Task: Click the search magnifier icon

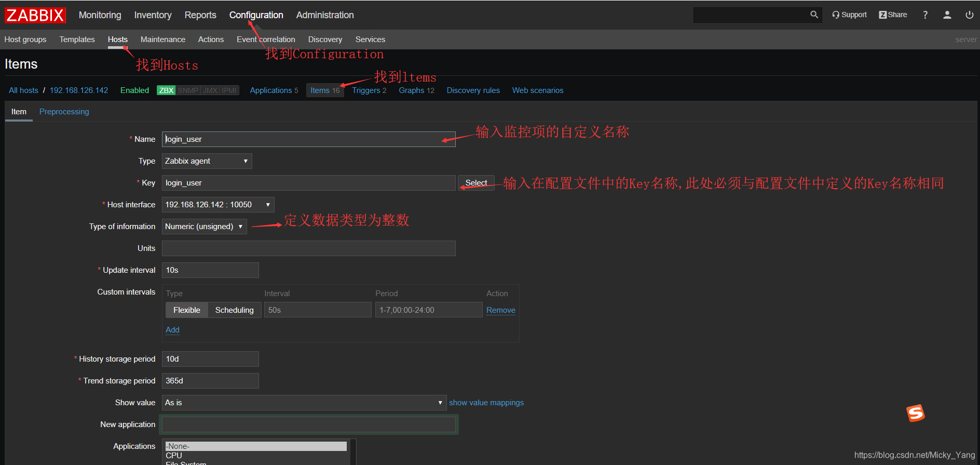Action: pyautogui.click(x=814, y=15)
